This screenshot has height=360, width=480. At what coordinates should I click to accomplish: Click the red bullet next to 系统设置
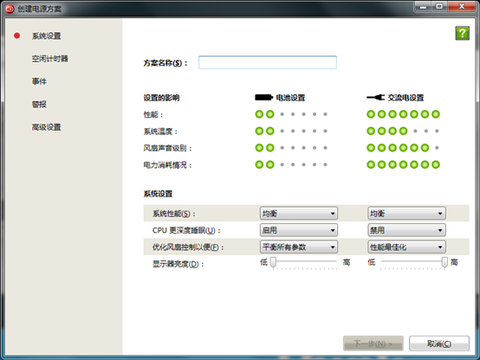tap(17, 36)
